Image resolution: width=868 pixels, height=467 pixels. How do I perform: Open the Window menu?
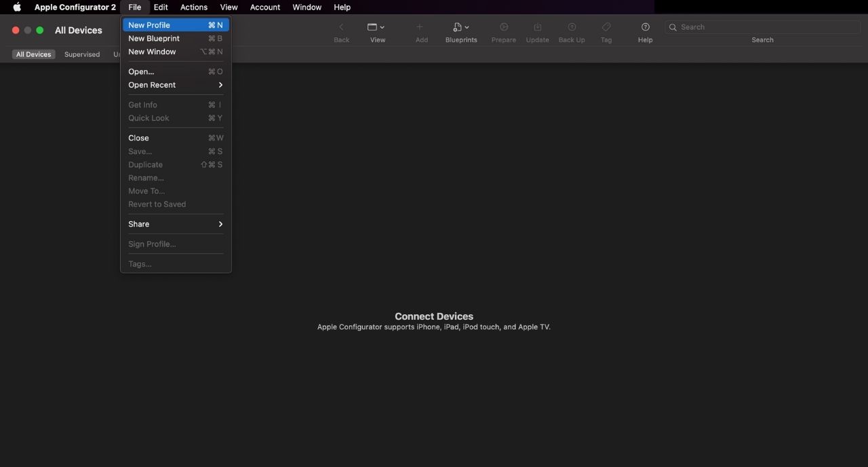(x=307, y=7)
